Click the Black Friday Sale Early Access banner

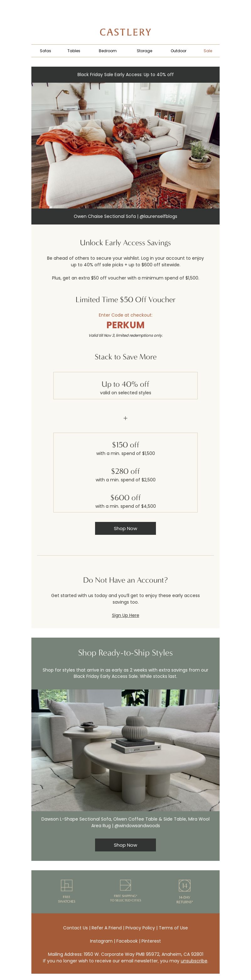point(125,75)
